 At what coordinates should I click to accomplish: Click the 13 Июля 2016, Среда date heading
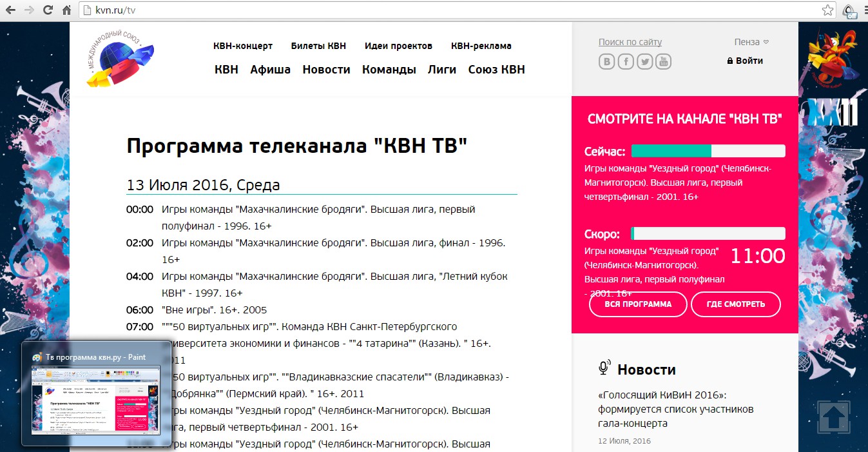pyautogui.click(x=203, y=185)
